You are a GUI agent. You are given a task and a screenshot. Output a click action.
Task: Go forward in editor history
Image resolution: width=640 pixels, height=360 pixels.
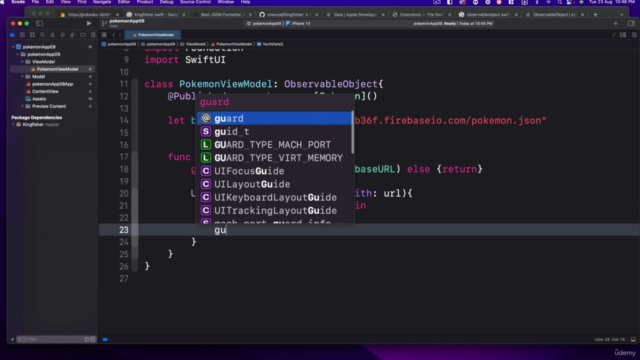(x=120, y=35)
